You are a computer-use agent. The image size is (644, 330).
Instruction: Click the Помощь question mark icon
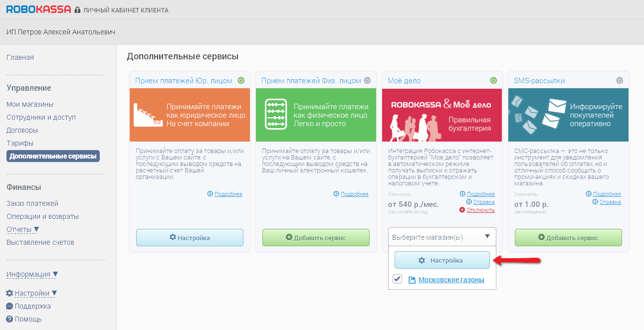tap(9, 319)
